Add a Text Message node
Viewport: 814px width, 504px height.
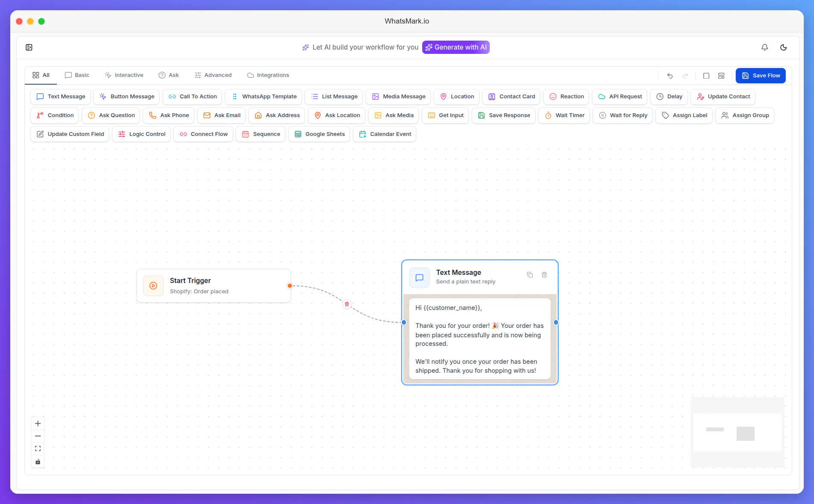click(61, 97)
